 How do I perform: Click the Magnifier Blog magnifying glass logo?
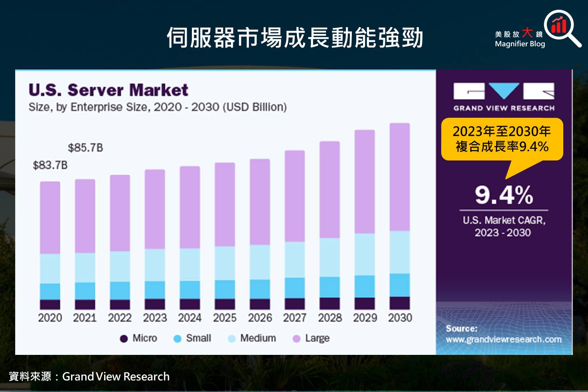click(562, 28)
